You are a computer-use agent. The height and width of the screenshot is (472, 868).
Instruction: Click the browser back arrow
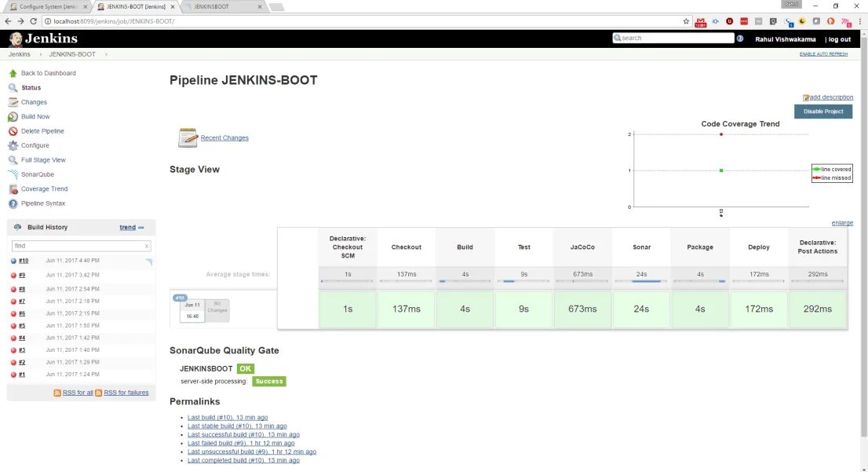point(8,21)
